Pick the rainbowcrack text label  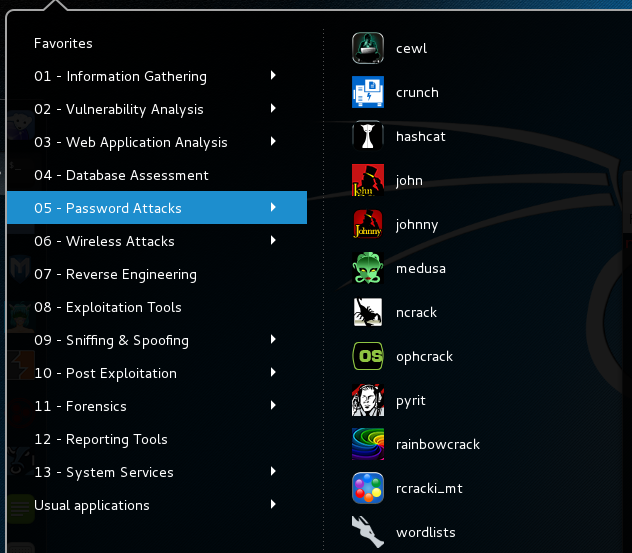pos(438,444)
